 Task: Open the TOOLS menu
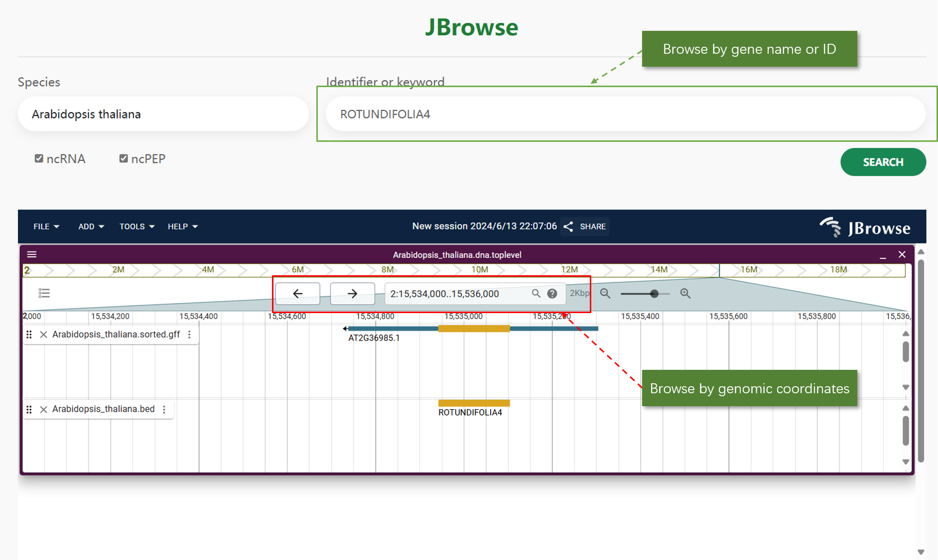[x=136, y=226]
